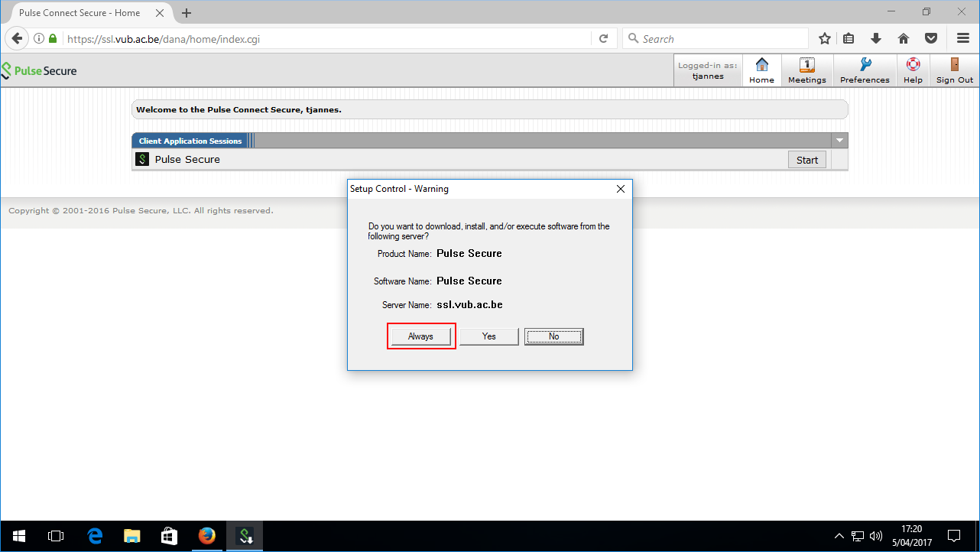980x552 pixels.
Task: Click Client Application Sessions header
Action: (190, 141)
